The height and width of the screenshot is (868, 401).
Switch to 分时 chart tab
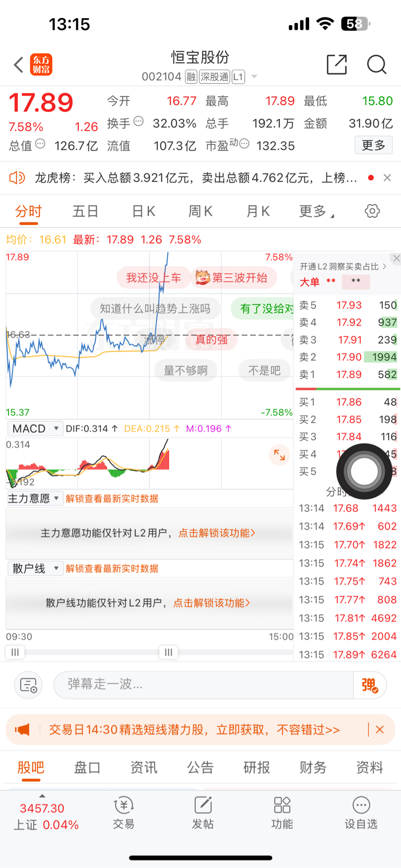(28, 212)
